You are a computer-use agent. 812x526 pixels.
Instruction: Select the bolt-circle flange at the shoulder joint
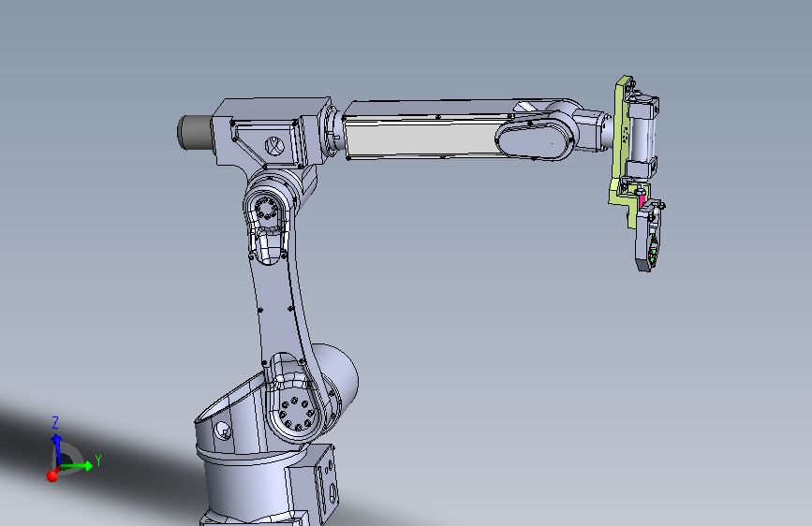click(295, 413)
